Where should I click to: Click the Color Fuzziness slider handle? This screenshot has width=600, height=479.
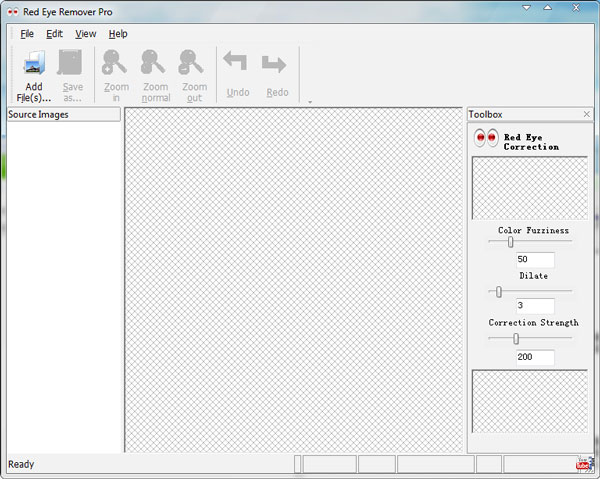(x=510, y=242)
